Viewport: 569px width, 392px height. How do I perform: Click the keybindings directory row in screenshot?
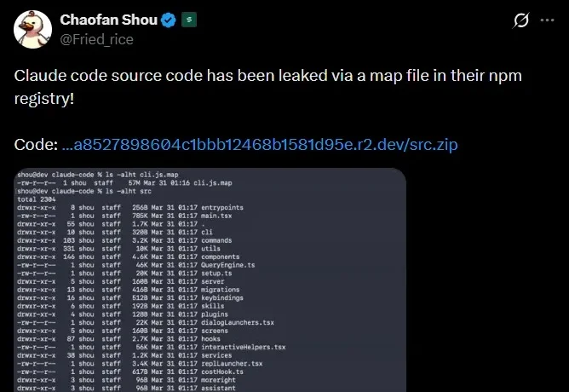pos(130,298)
